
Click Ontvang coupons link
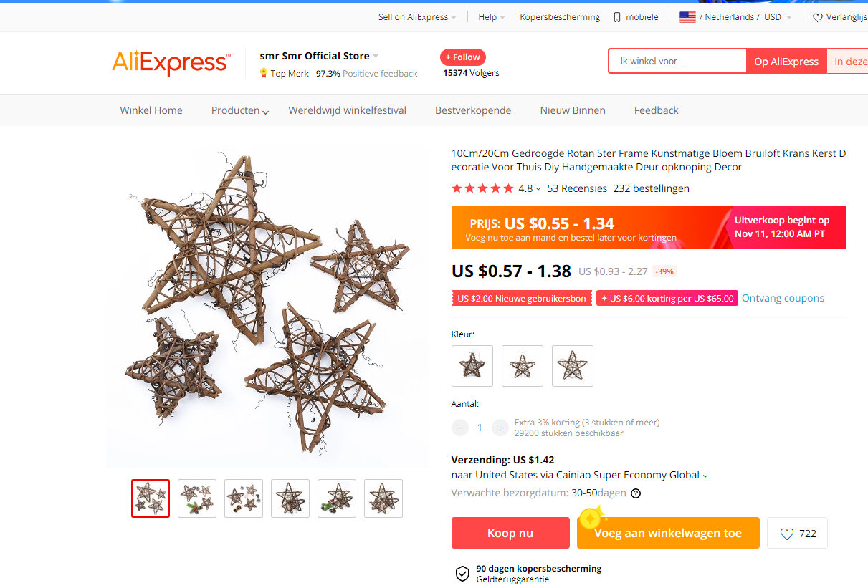tap(783, 298)
